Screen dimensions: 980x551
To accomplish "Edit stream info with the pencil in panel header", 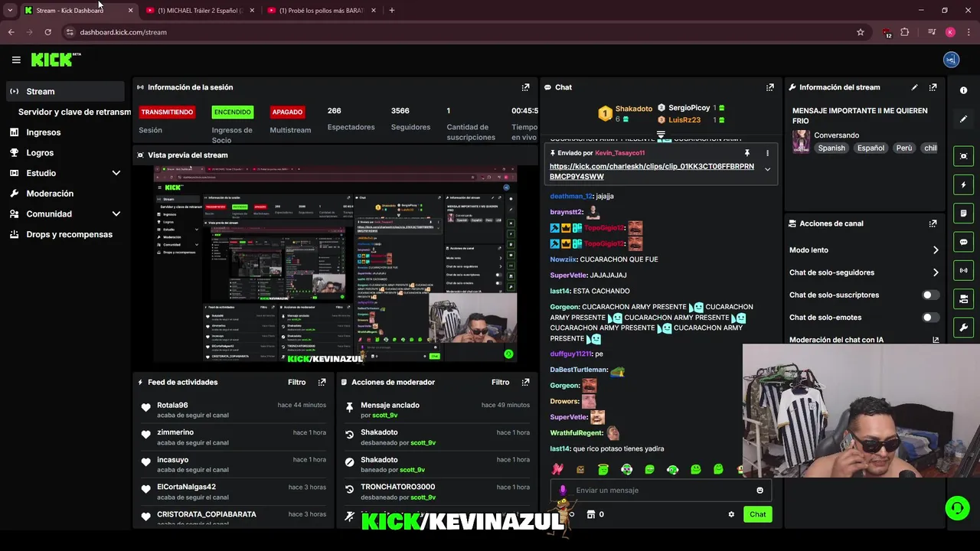I will (914, 87).
